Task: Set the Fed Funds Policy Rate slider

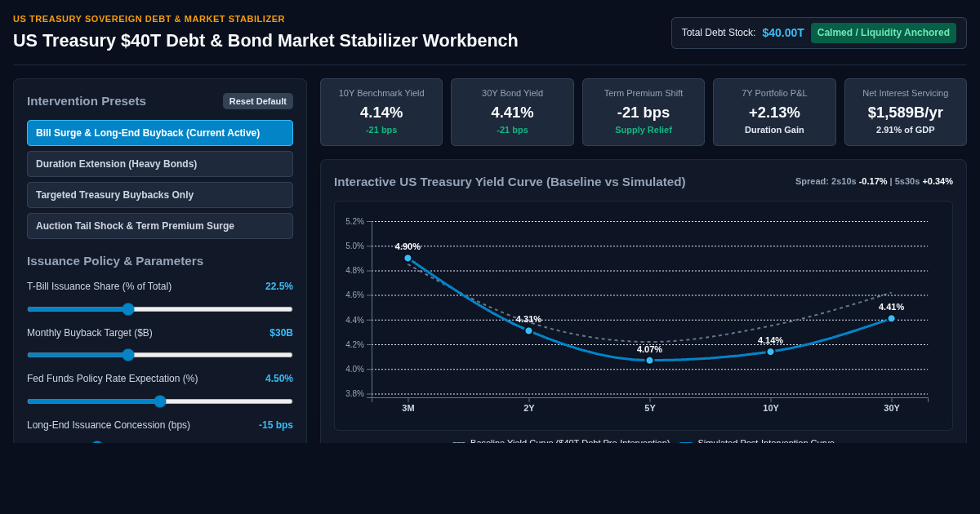Action: coord(160,401)
